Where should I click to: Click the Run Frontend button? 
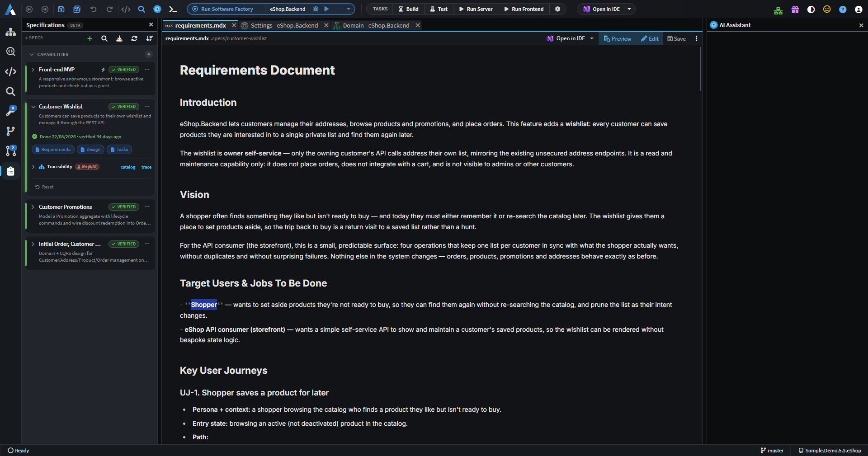[524, 9]
